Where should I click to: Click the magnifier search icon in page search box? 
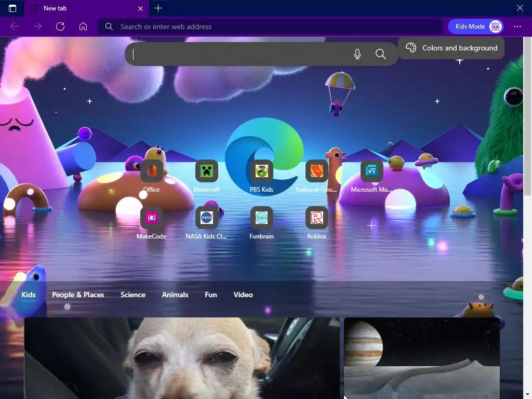coord(381,54)
